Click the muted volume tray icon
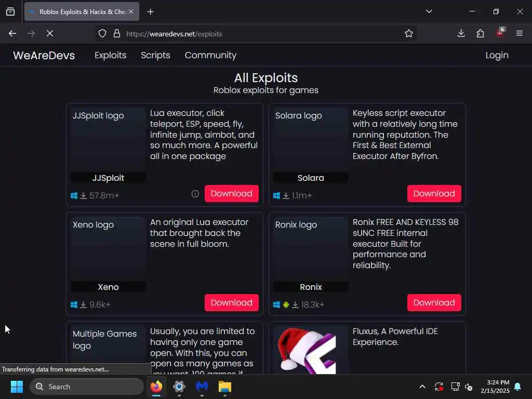This screenshot has width=532, height=399. (469, 387)
